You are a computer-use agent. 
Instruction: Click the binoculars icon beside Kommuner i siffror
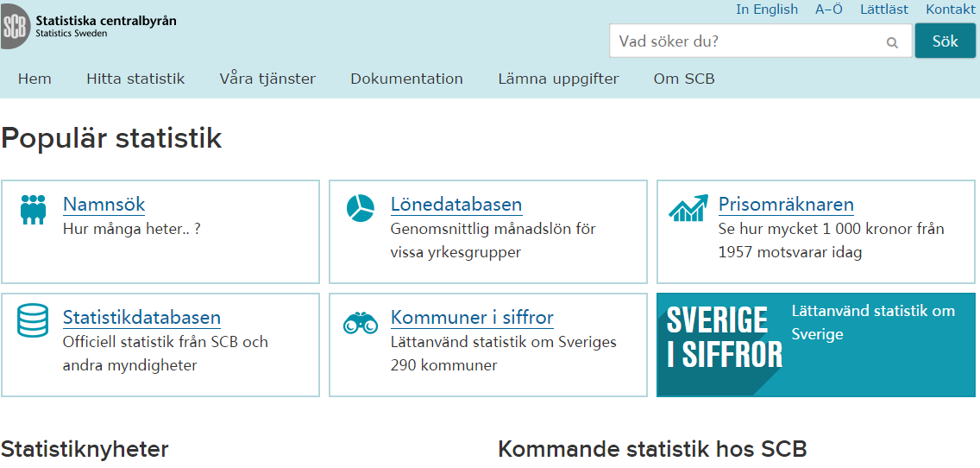[360, 323]
